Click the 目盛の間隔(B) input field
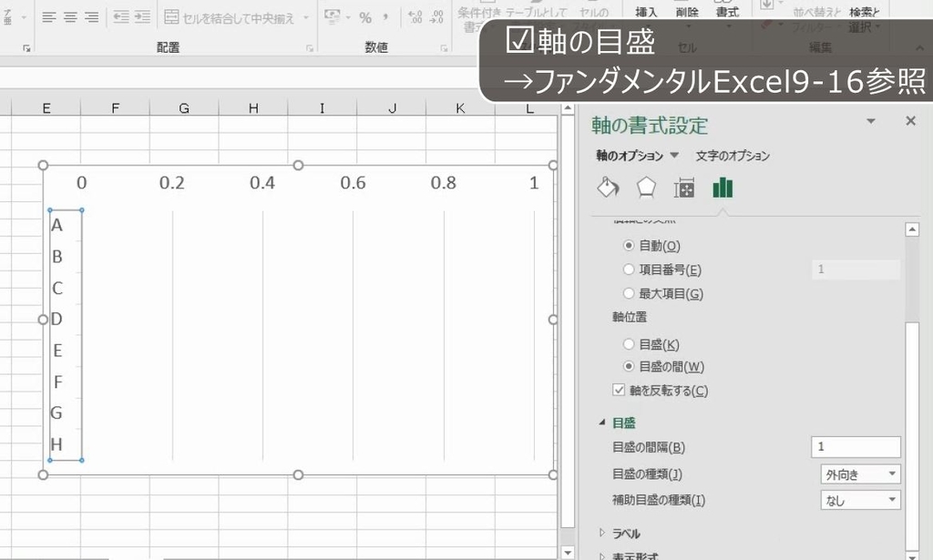The image size is (933, 560). coord(856,446)
